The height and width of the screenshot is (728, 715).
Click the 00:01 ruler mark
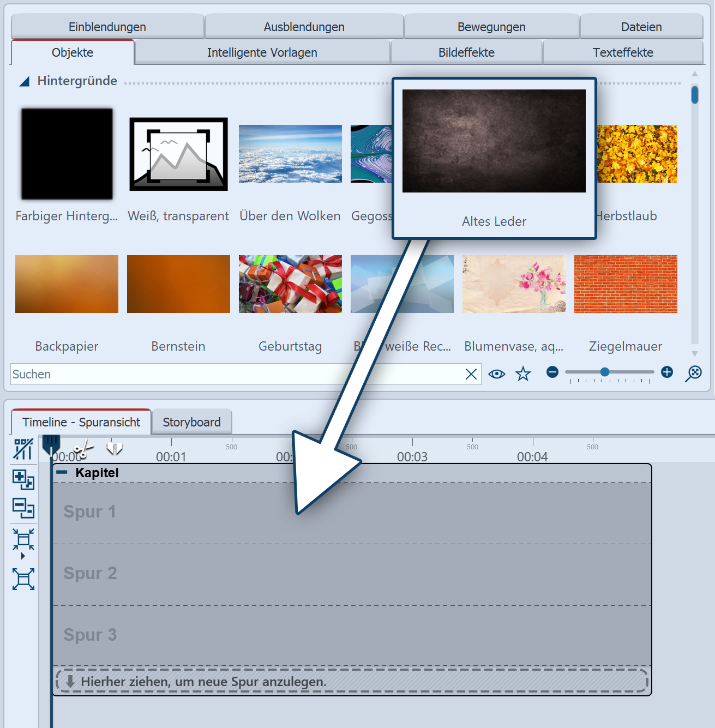(x=171, y=456)
